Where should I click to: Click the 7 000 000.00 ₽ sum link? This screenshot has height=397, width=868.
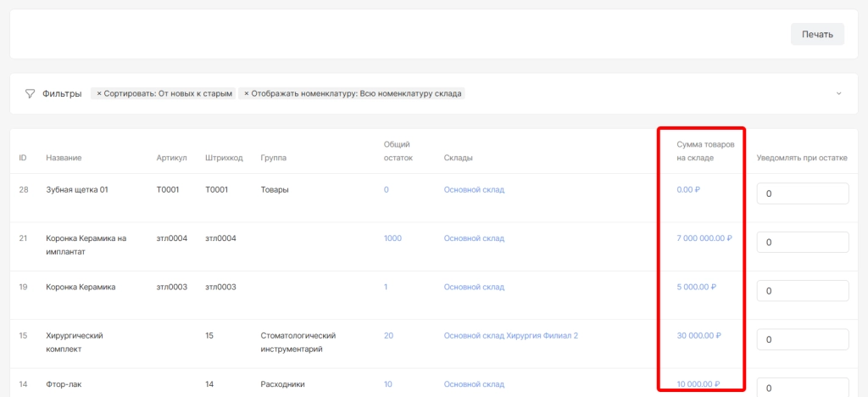(x=704, y=238)
